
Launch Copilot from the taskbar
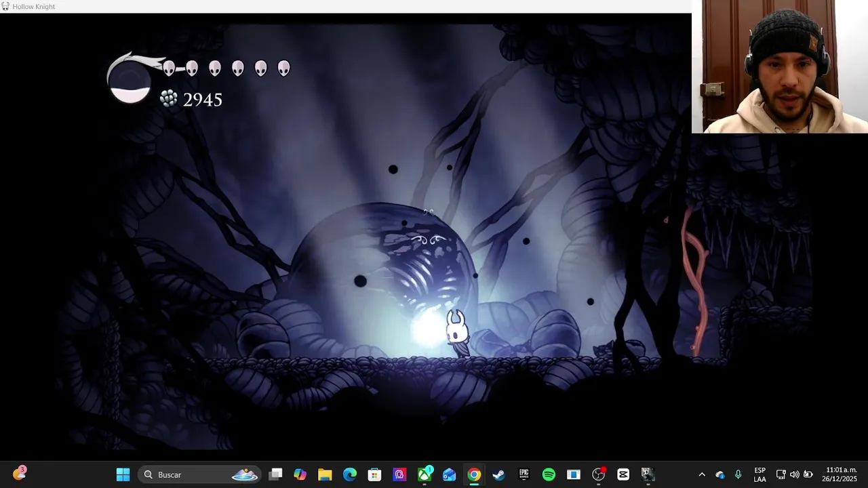300,474
